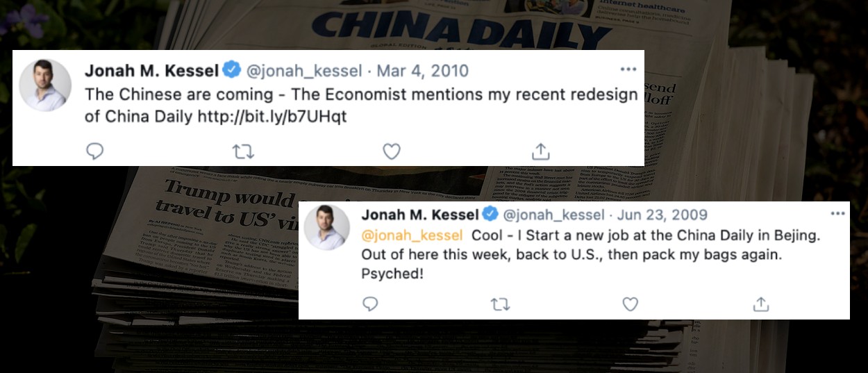Retweet the new job tweet
Screen dimensions: 868x373
(500, 304)
